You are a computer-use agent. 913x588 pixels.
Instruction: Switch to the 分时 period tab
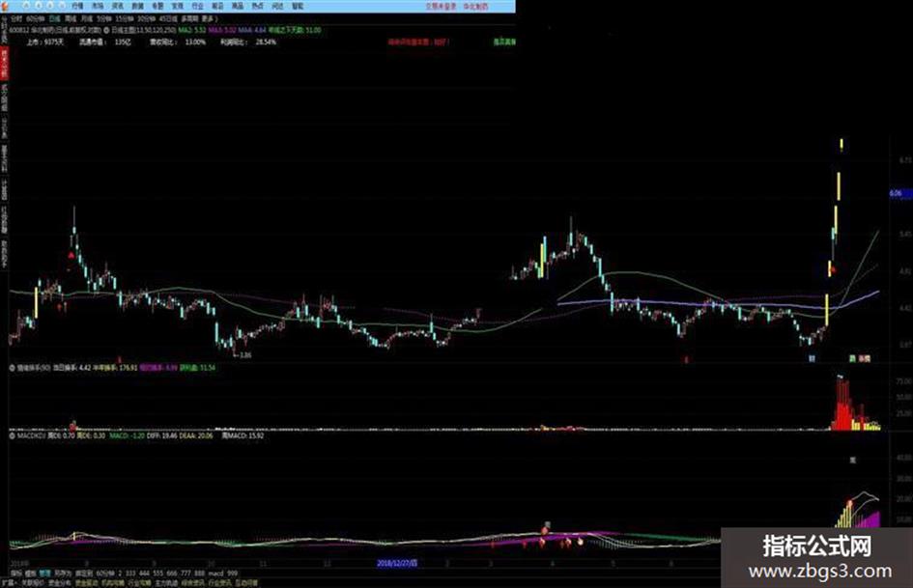[16, 18]
